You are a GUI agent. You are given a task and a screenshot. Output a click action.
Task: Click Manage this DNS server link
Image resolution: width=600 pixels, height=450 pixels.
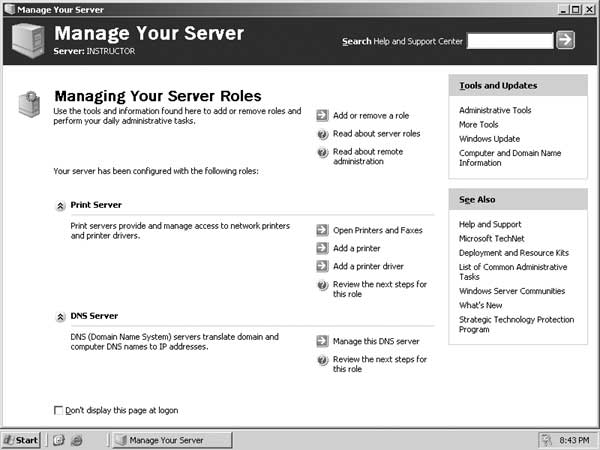(x=376, y=341)
